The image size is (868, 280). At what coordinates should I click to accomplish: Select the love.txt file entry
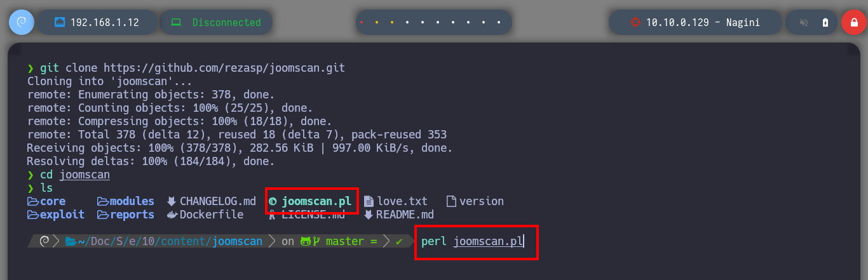[396, 201]
